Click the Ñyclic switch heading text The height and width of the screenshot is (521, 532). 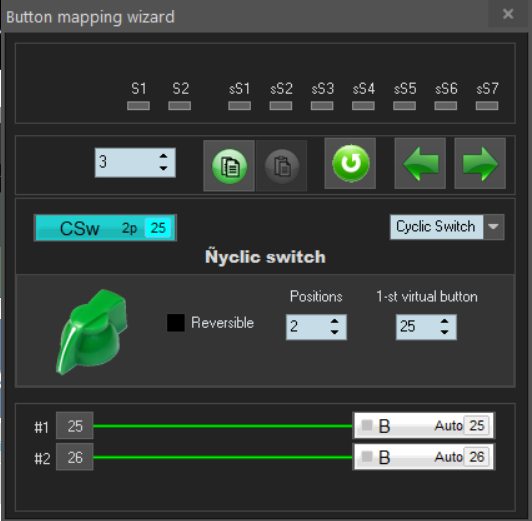coord(265,257)
